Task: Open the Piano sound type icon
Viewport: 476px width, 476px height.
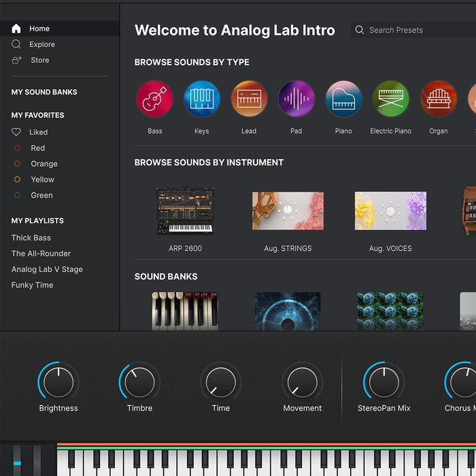Action: pyautogui.click(x=343, y=99)
